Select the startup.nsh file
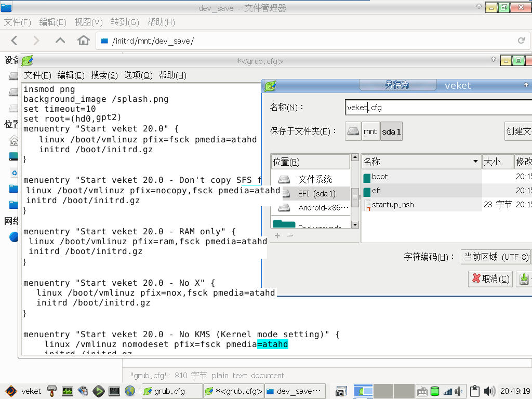Image resolution: width=532 pixels, height=399 pixels. [x=422, y=205]
